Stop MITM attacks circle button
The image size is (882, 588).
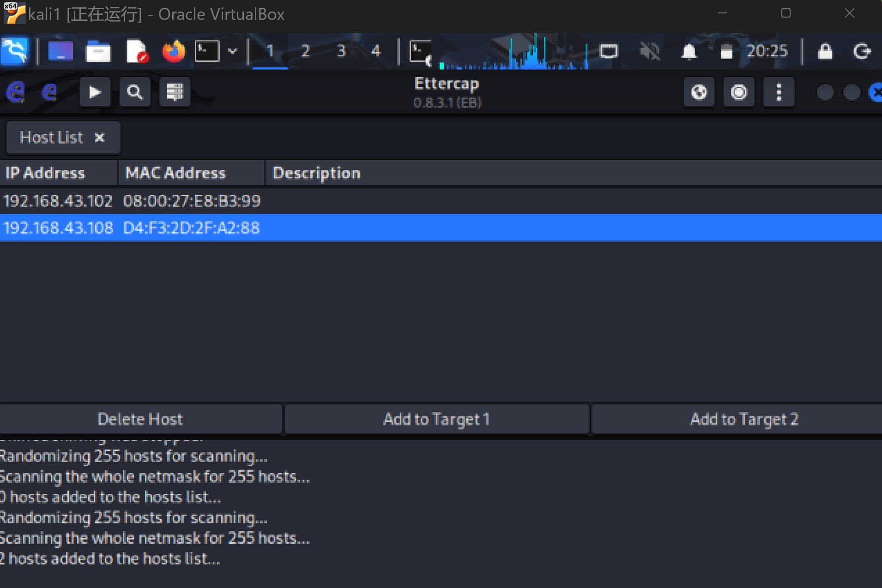click(x=739, y=92)
